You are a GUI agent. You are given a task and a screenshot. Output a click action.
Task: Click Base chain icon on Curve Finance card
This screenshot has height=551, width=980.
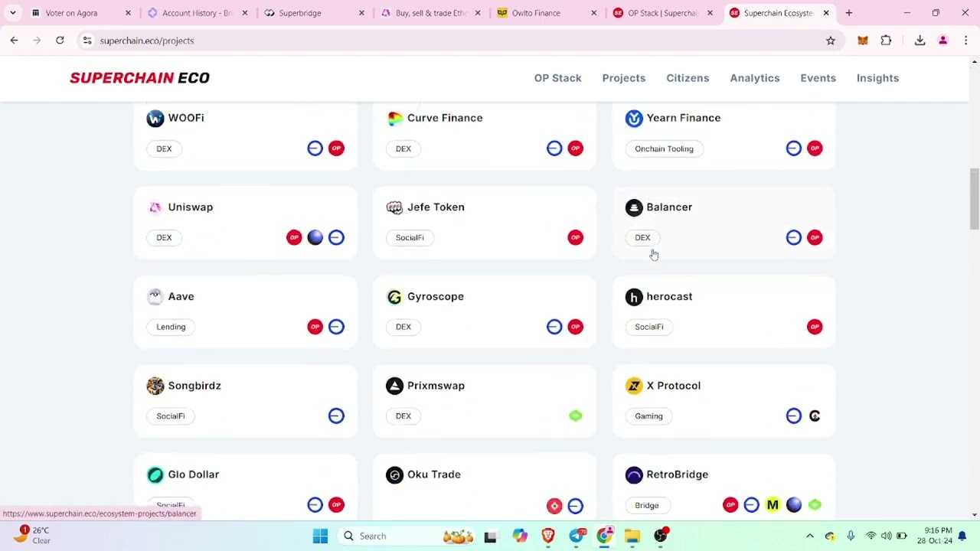tap(554, 148)
